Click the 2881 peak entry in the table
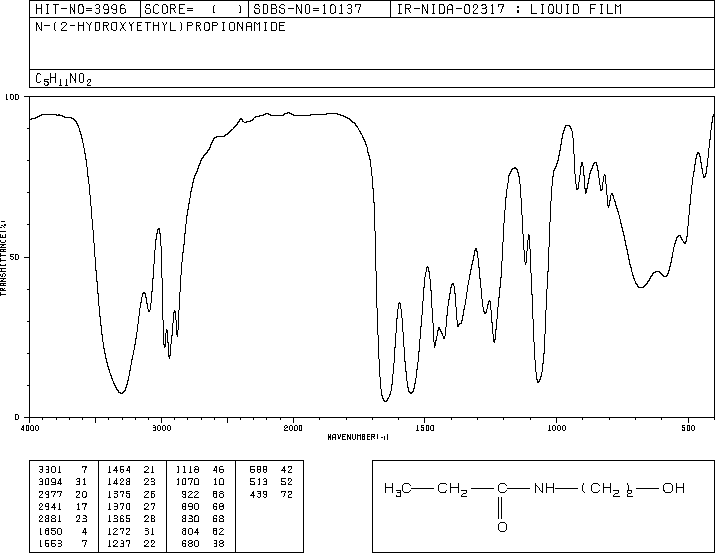 63,519
